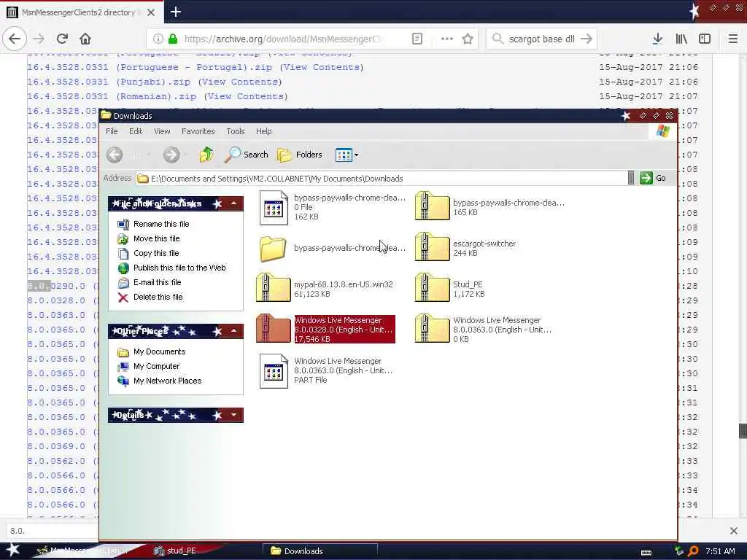This screenshot has width=747, height=560.
Task: Select Messenger 8.0.0363.0 zip 0 KB
Action: click(432, 329)
